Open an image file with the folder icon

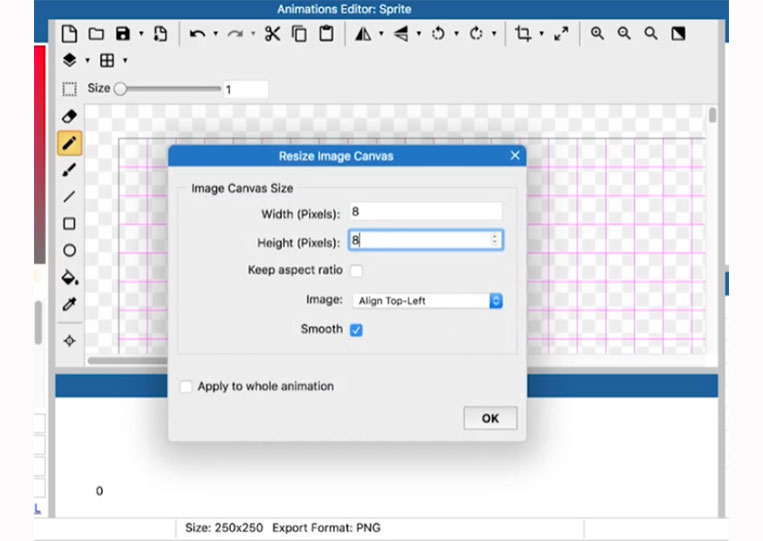tap(96, 34)
